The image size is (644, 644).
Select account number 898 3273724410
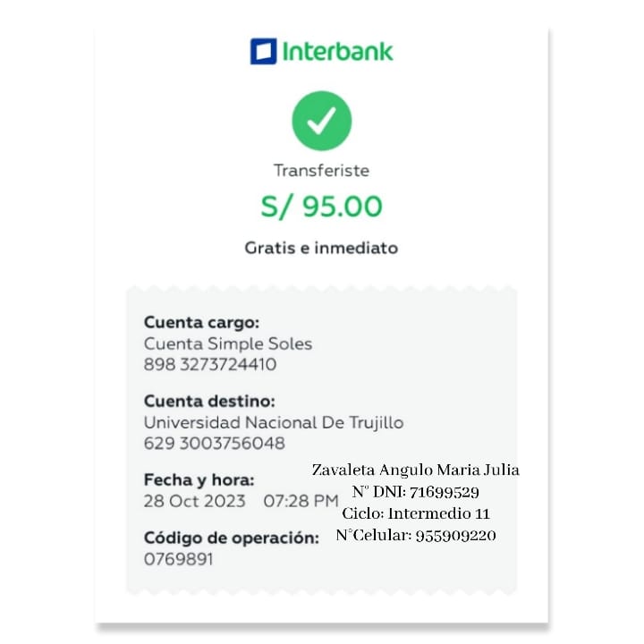coord(210,365)
